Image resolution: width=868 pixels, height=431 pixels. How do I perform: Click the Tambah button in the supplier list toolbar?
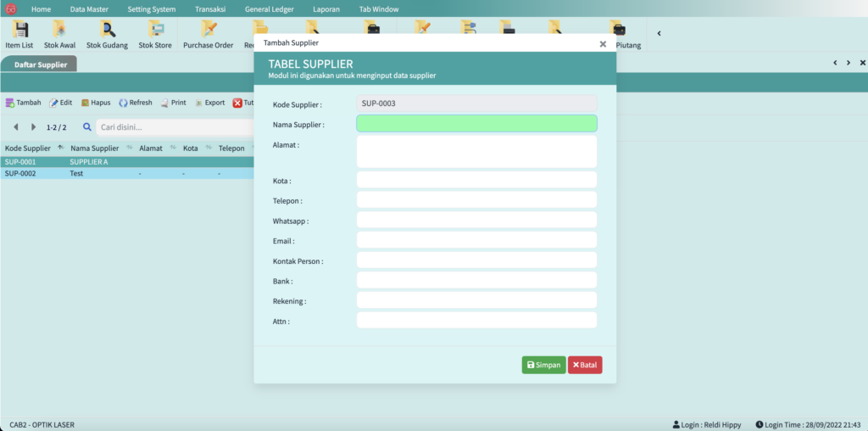(x=23, y=103)
